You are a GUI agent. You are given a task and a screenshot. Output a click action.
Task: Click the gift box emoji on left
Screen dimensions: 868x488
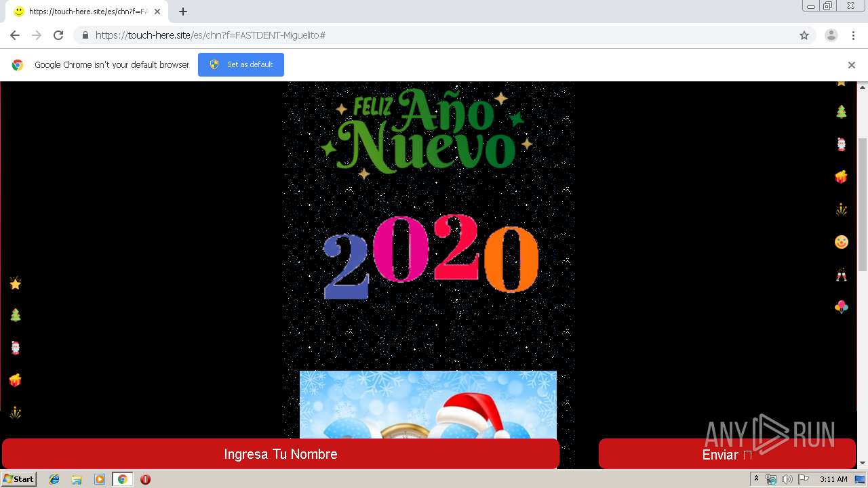point(16,380)
